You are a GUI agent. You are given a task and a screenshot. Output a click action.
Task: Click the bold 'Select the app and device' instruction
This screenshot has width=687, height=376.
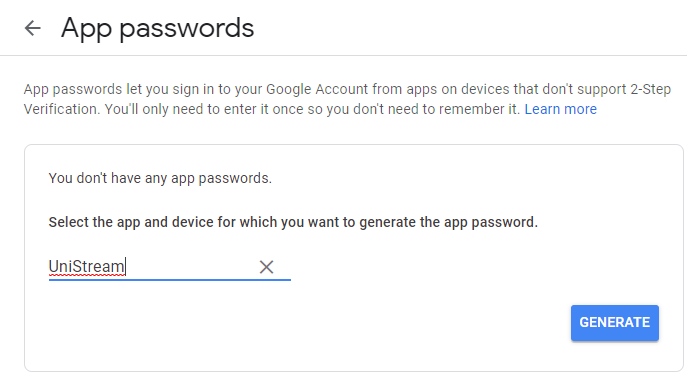(293, 222)
